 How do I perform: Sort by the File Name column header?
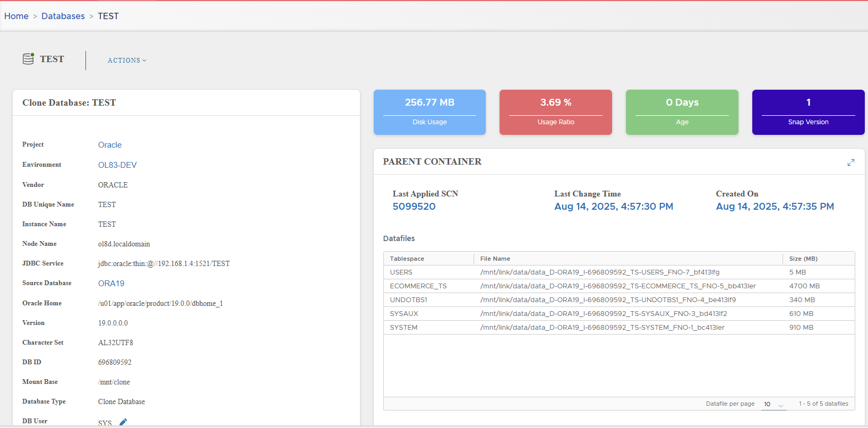(495, 259)
